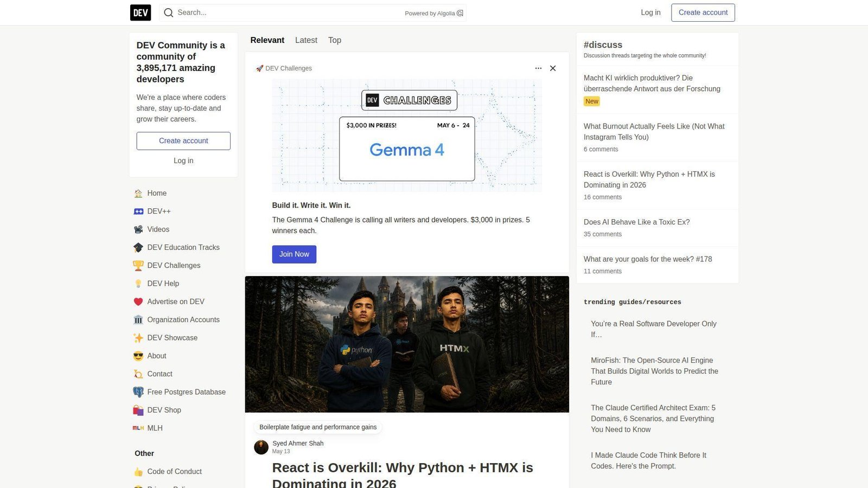
Task: Click '16 comments' under React is Overkill
Action: 603,197
